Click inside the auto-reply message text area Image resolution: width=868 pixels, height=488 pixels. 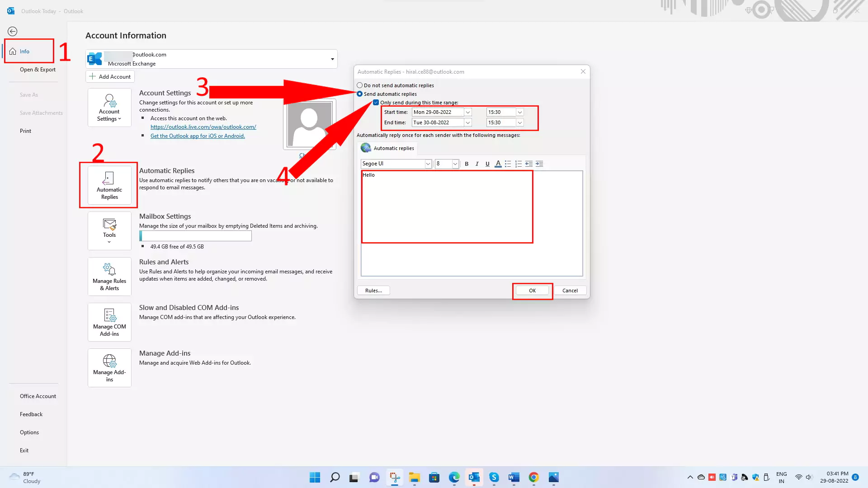(x=472, y=223)
